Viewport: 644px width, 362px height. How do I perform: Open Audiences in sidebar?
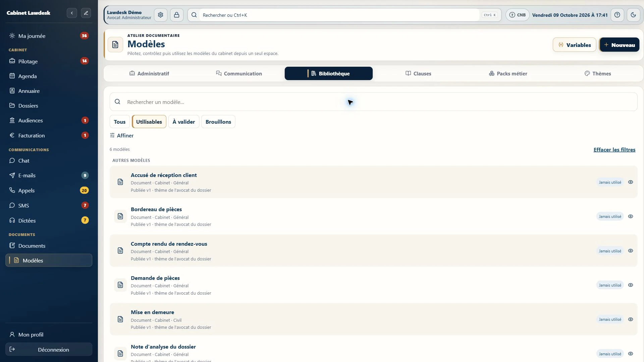[x=49, y=120]
